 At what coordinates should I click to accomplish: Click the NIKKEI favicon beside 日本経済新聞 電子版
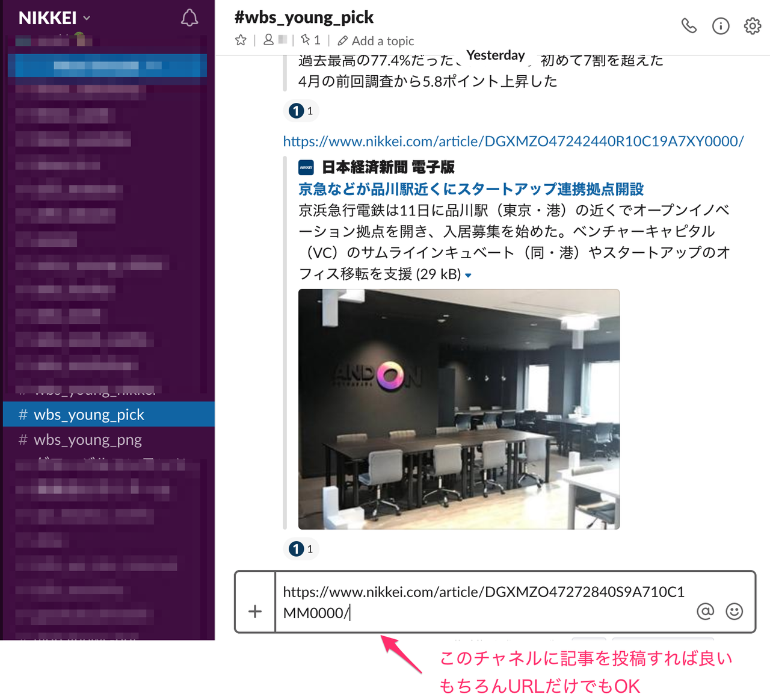pyautogui.click(x=306, y=167)
